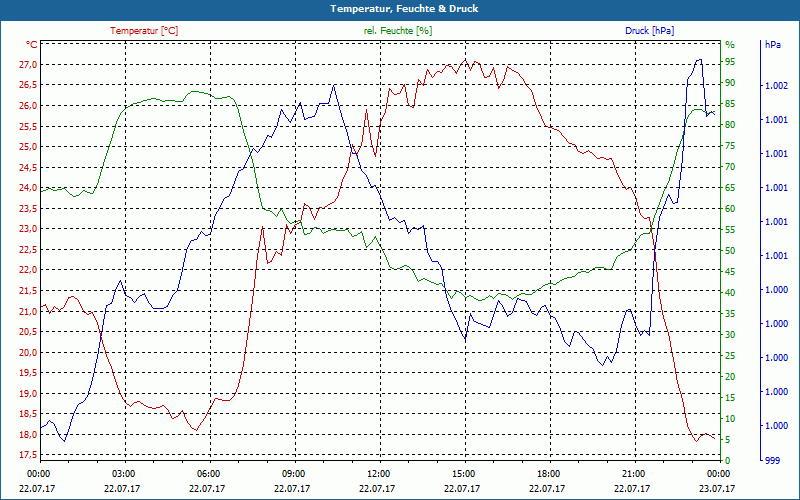Click the 50 tick on the green humidity axis
The image size is (800, 500).
tap(730, 251)
